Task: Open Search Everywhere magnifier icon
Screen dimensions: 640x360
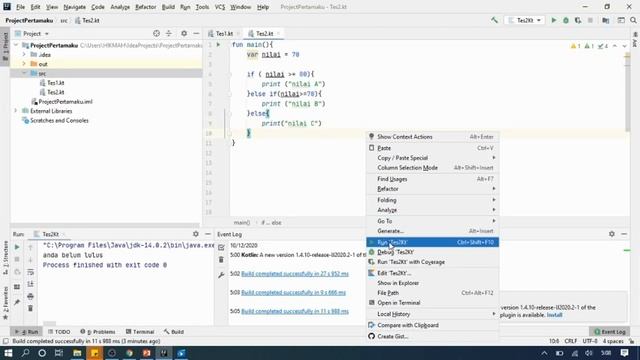Action: click(633, 20)
